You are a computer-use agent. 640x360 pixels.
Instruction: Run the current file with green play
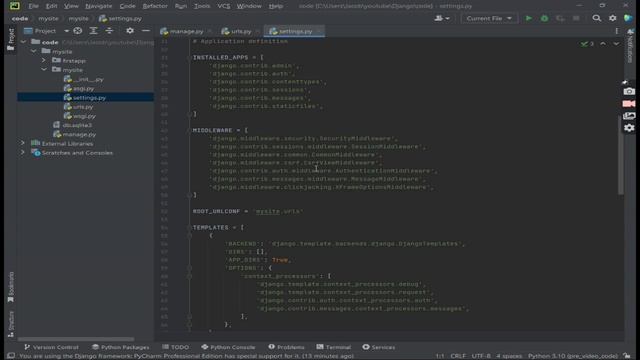(529, 18)
